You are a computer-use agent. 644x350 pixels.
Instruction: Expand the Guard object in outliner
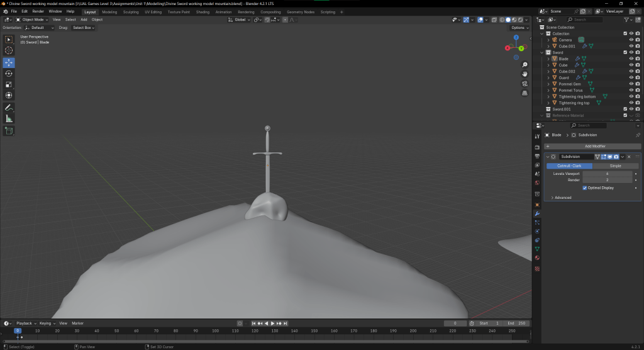click(548, 77)
